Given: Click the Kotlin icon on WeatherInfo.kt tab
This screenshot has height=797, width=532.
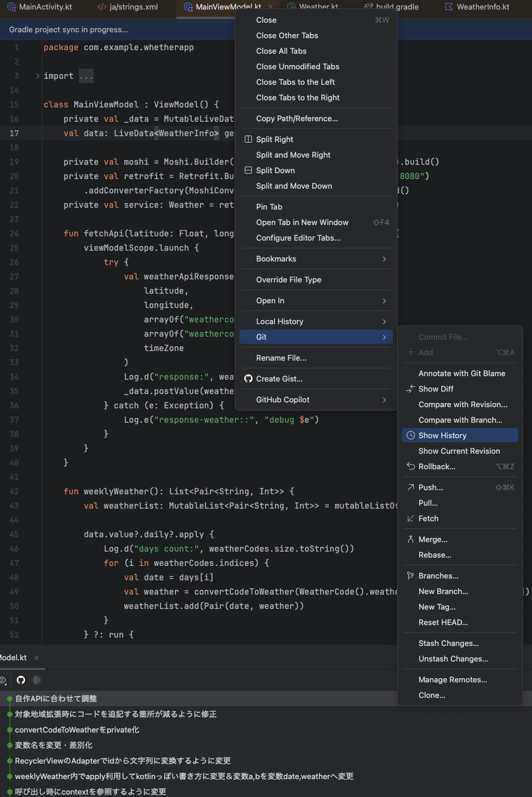Looking at the screenshot, I should click(449, 7).
